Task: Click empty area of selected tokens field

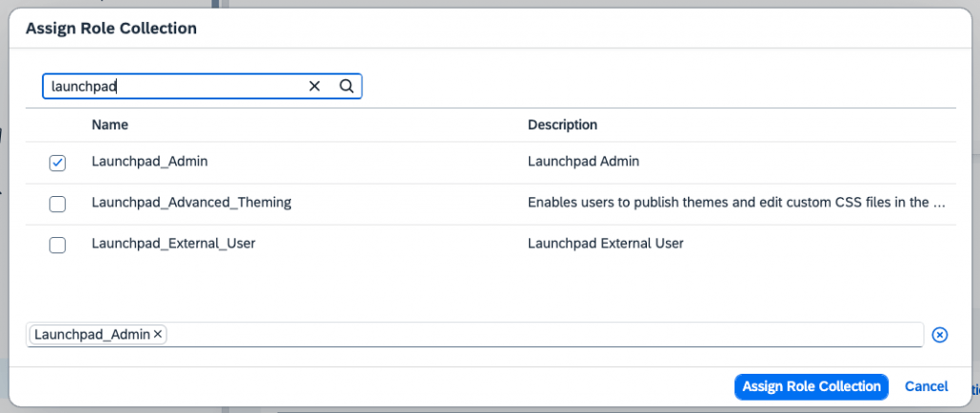Action: tap(544, 335)
